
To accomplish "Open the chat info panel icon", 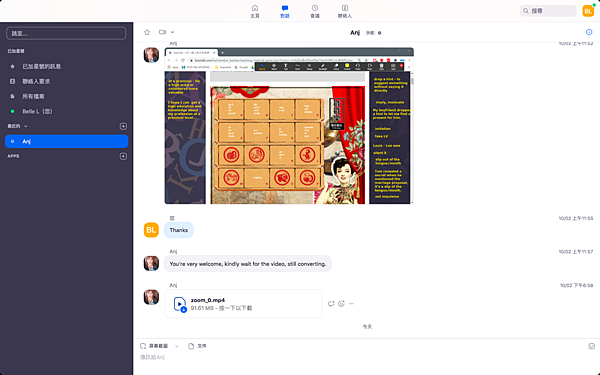I will pyautogui.click(x=589, y=32).
